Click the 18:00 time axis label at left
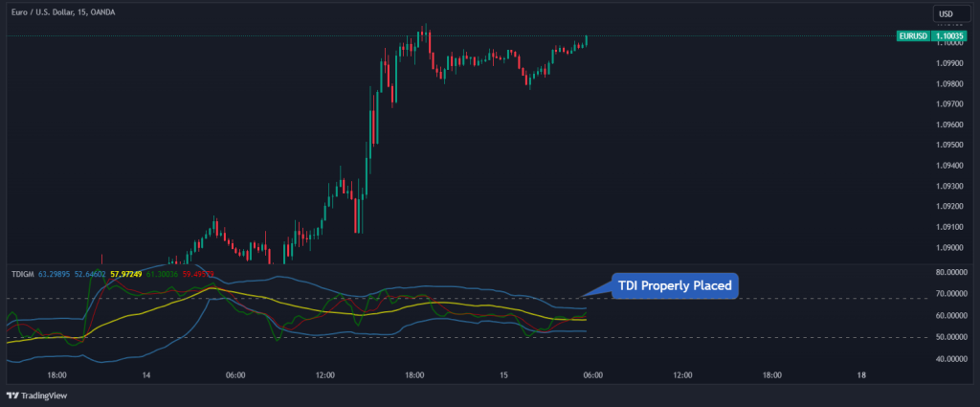This screenshot has width=980, height=407. click(56, 375)
